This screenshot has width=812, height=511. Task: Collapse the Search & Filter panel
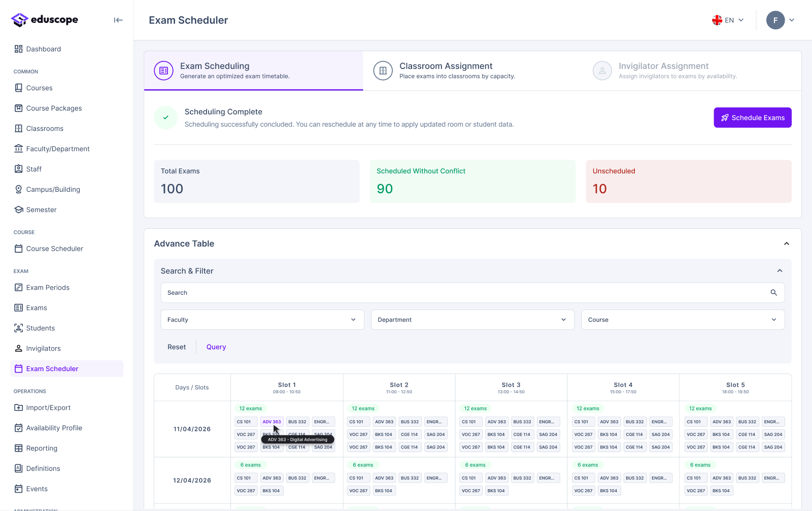[780, 271]
